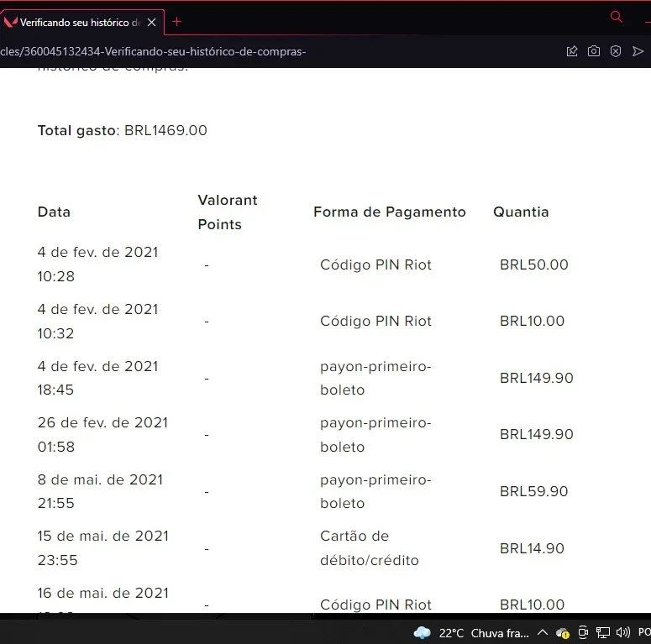
Task: Click the address bar URL text
Action: pyautogui.click(x=153, y=51)
